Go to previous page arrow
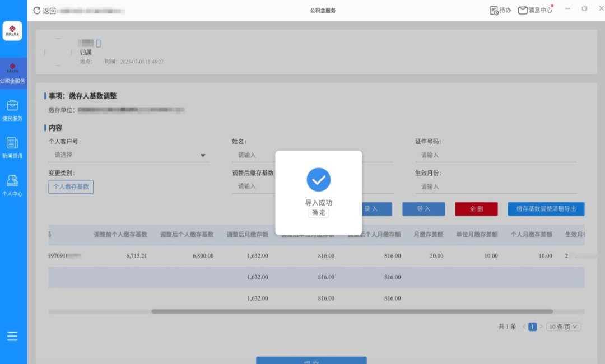This screenshot has height=364, width=605. (524, 326)
